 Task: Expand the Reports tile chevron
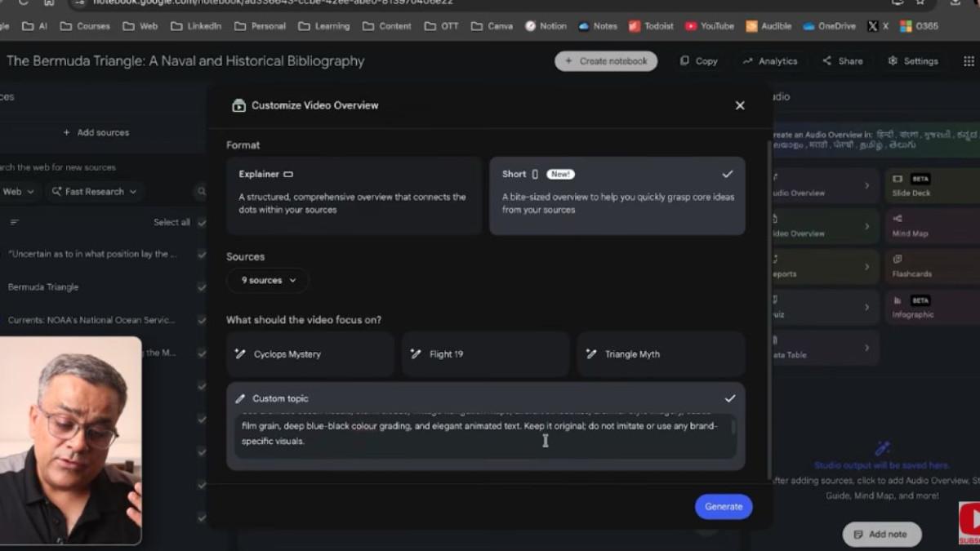[x=866, y=266]
